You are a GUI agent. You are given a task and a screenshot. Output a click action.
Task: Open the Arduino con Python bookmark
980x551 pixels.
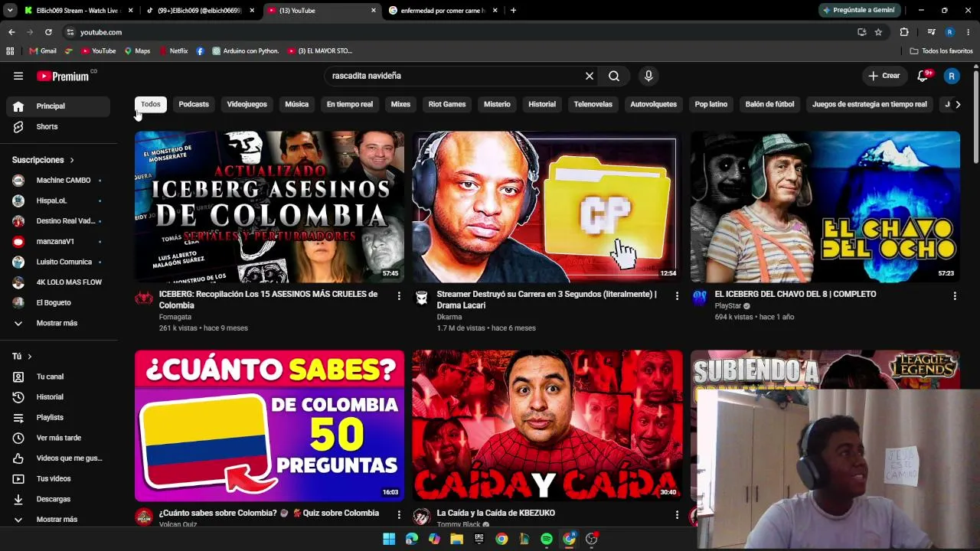tap(246, 51)
